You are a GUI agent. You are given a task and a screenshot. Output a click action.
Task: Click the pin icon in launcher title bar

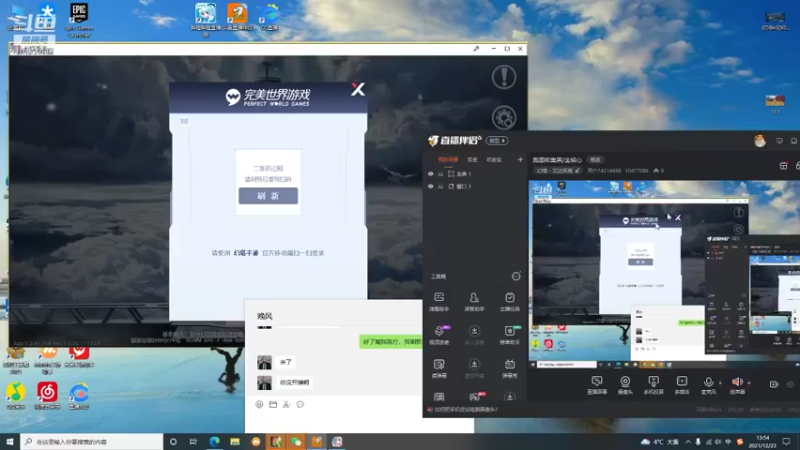pyautogui.click(x=476, y=49)
